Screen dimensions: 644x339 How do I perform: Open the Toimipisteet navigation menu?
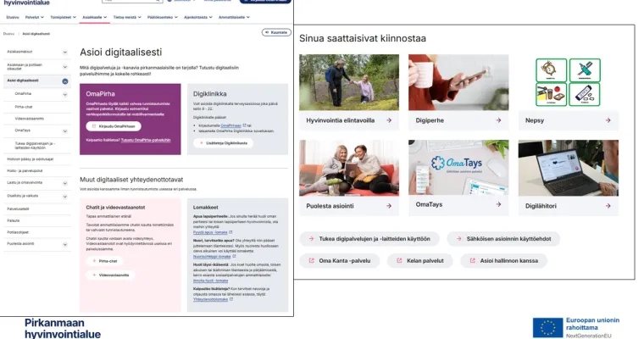click(64, 17)
